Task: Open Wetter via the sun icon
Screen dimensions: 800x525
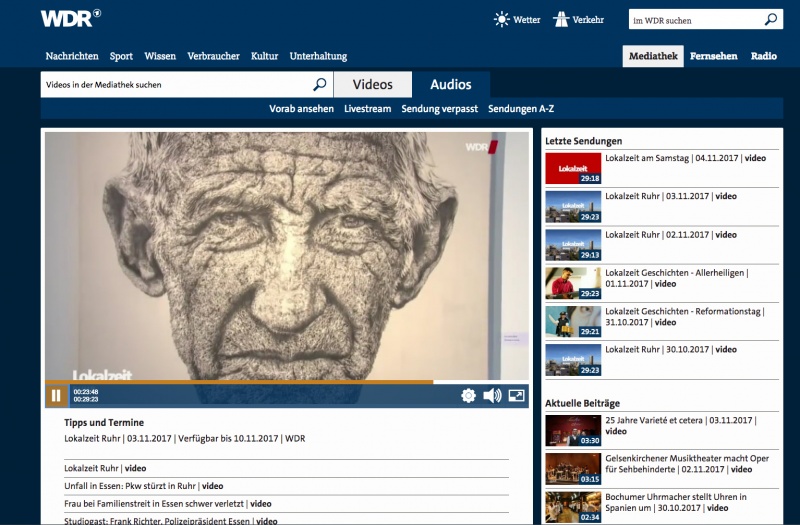Action: pyautogui.click(x=502, y=19)
